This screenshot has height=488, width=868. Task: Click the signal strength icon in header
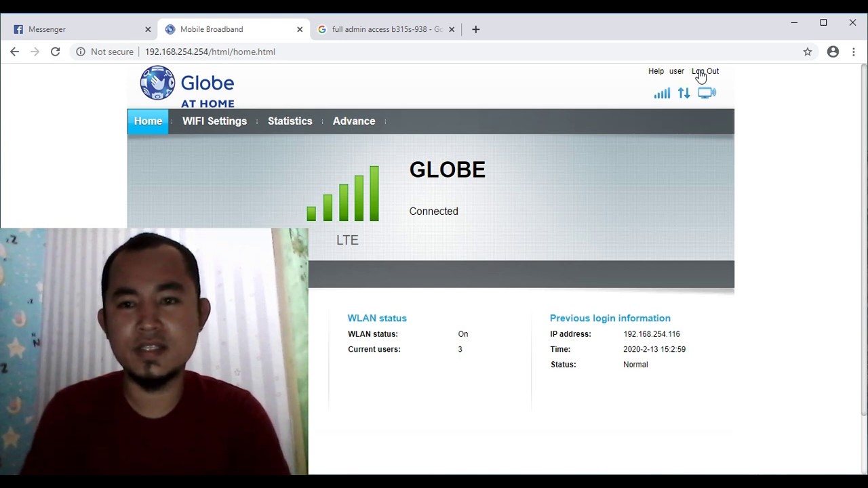point(662,94)
